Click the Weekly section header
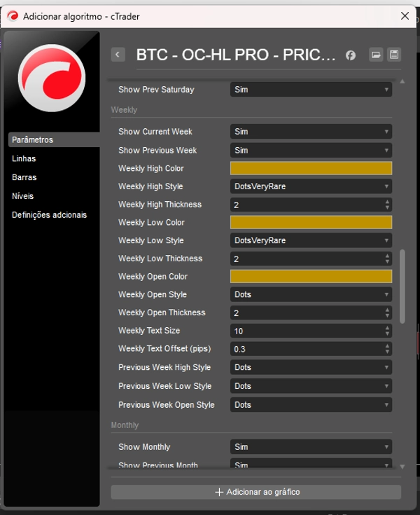 pyautogui.click(x=124, y=110)
